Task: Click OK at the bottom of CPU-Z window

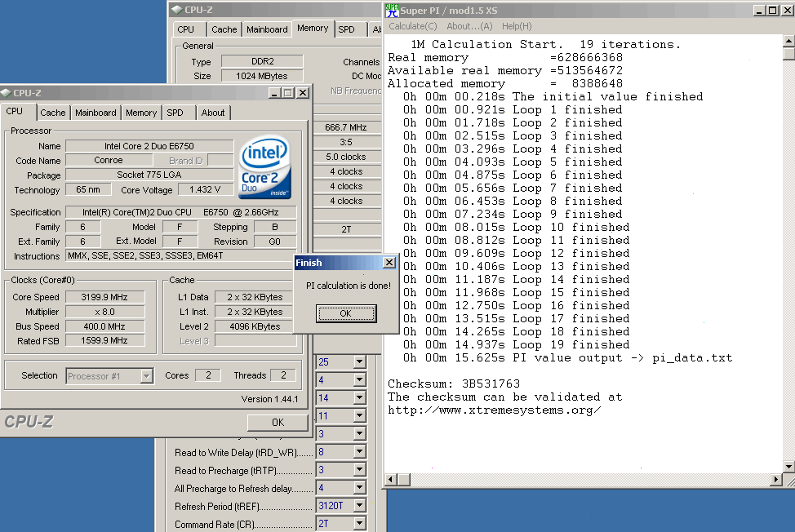Action: coord(278,423)
